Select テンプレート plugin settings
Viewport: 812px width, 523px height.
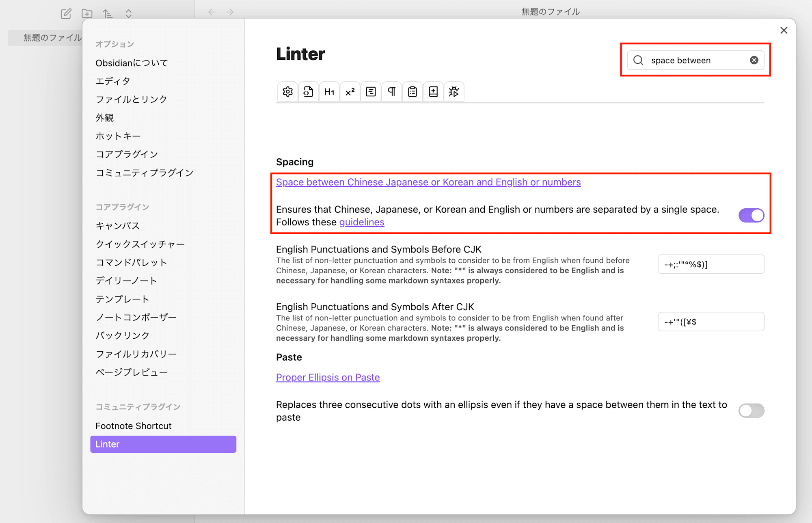coord(122,299)
